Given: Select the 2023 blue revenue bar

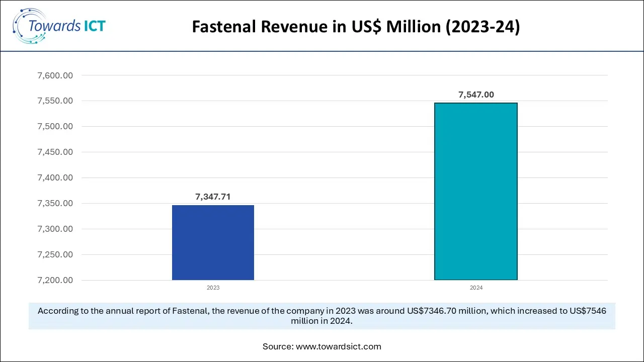Looking at the screenshot, I should click(x=213, y=242).
